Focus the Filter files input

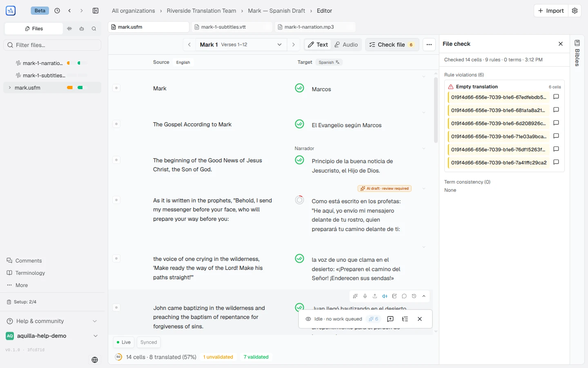pos(52,45)
